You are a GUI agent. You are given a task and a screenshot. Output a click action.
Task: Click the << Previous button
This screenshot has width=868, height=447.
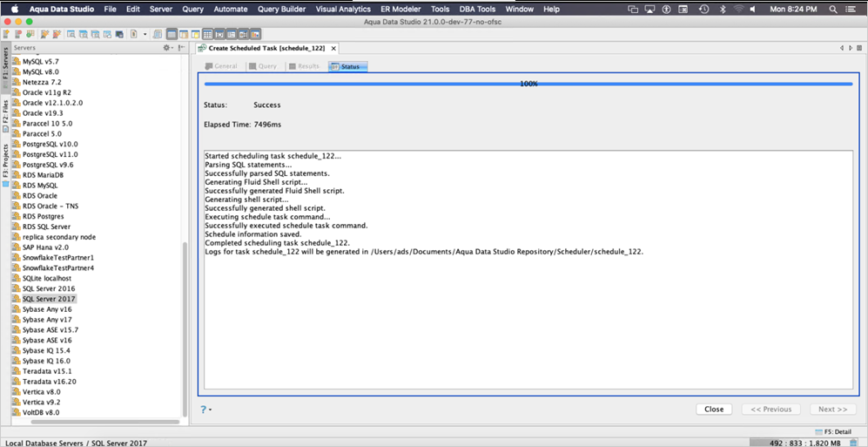click(770, 410)
